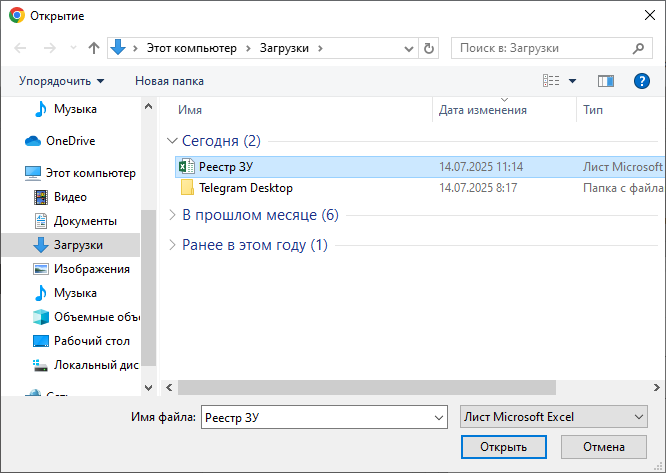Open Загрузки in the navigation pane
The height and width of the screenshot is (473, 666).
pyautogui.click(x=78, y=245)
